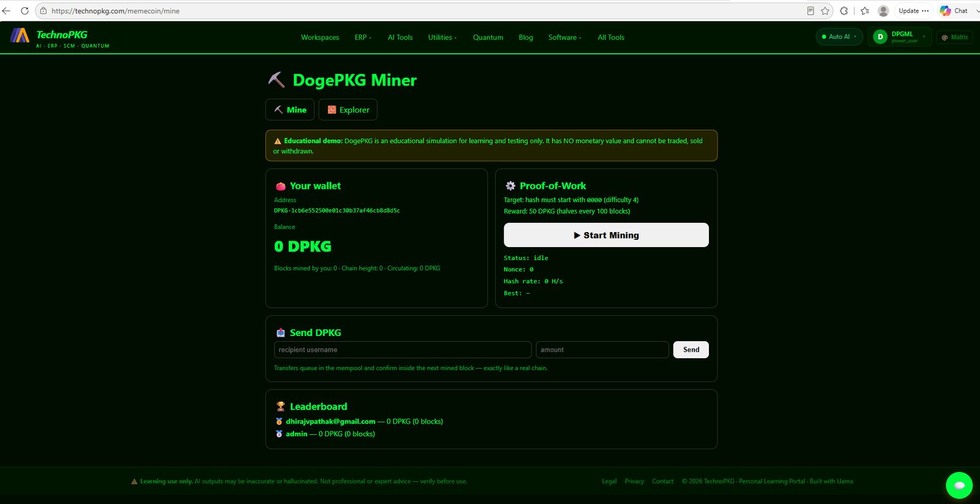Screen dimensions: 980x504
Task: Switch to the Explorer tab
Action: tap(348, 110)
